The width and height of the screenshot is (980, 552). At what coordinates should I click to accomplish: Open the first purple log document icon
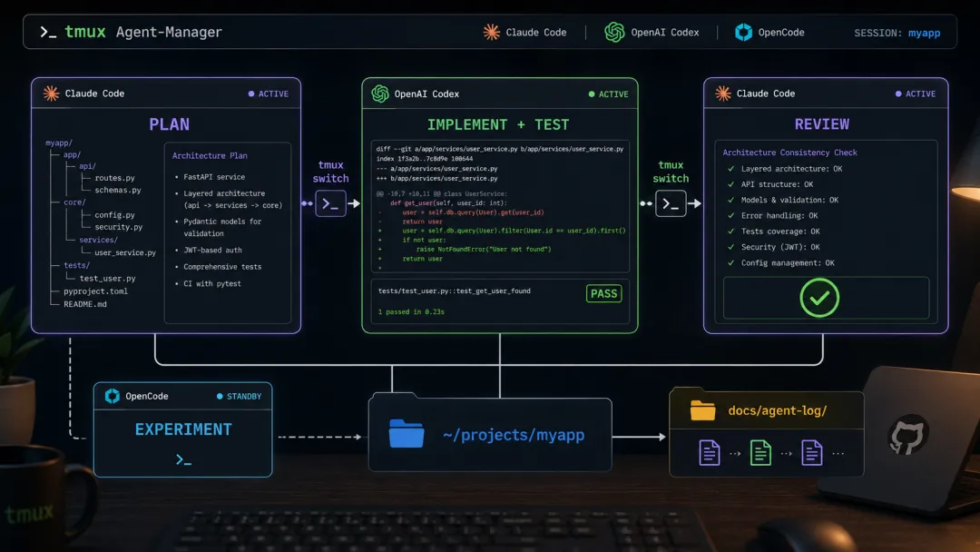pos(710,453)
